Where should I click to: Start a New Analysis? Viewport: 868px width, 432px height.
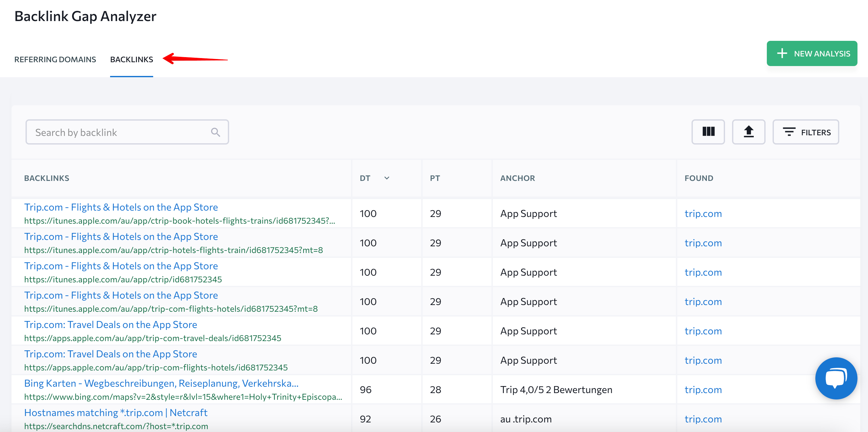(x=812, y=54)
